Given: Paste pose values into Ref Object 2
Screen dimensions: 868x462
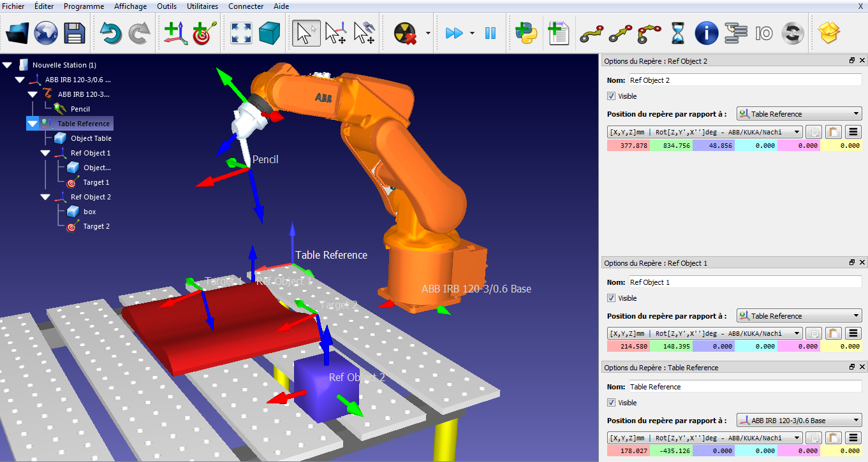Looking at the screenshot, I should coord(834,133).
